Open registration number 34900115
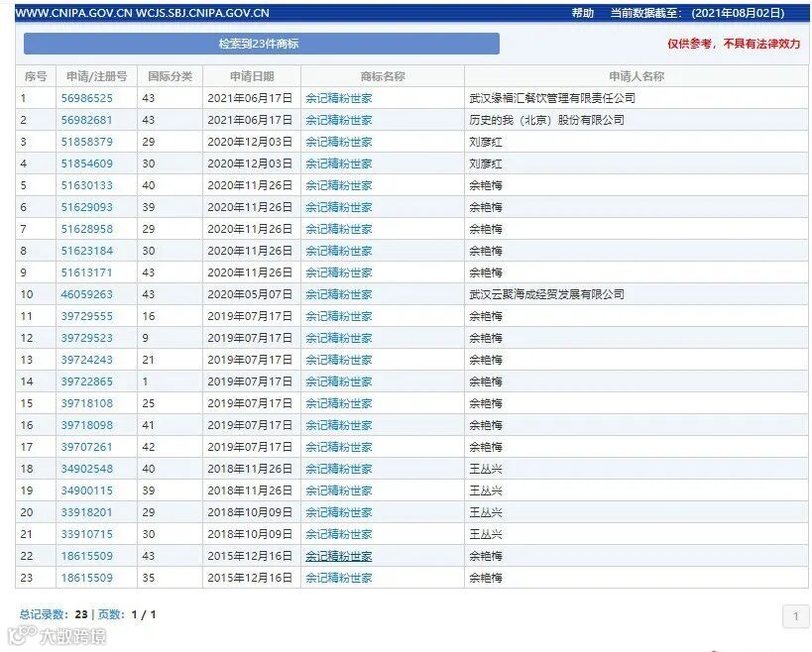812x652 pixels. click(86, 490)
